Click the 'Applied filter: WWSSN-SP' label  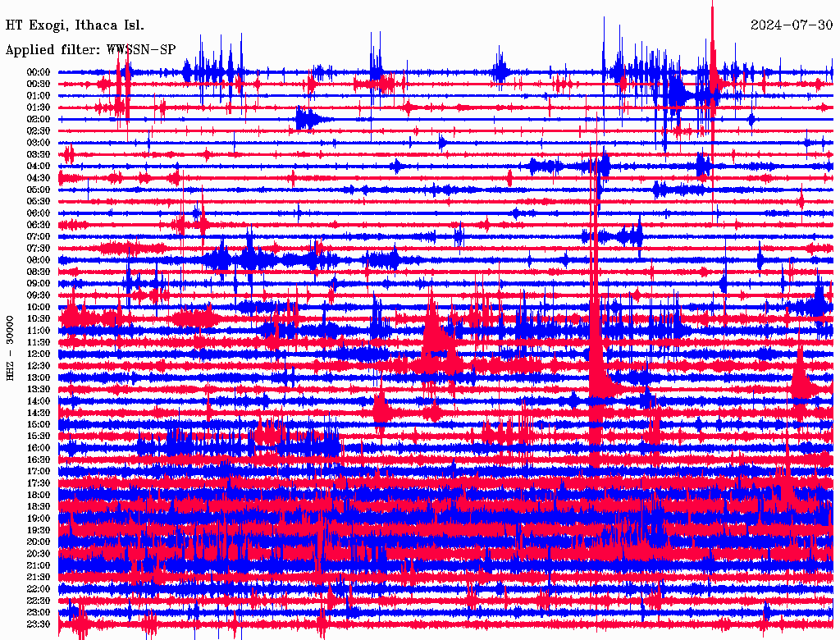click(90, 50)
